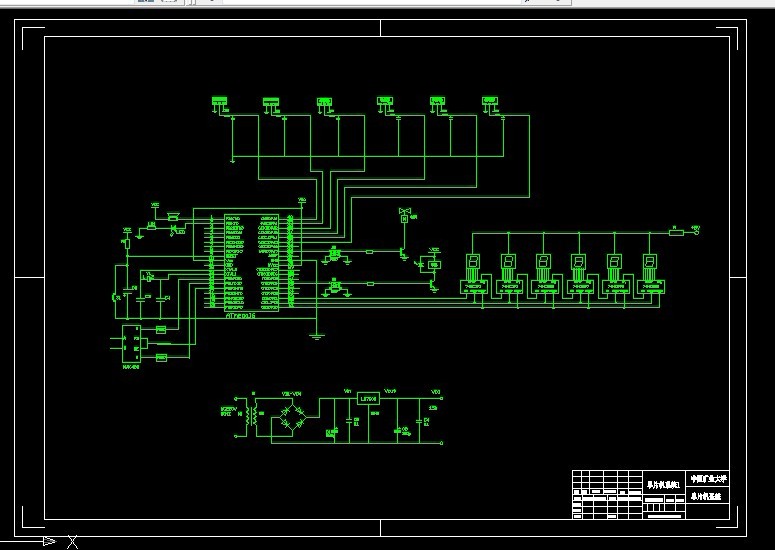Select the crystal Y1 symbol
Viewport: 775px width, 550px height.
(147, 278)
